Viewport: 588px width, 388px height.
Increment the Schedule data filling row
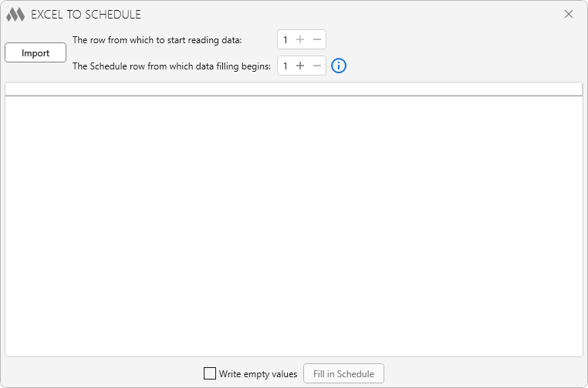300,66
